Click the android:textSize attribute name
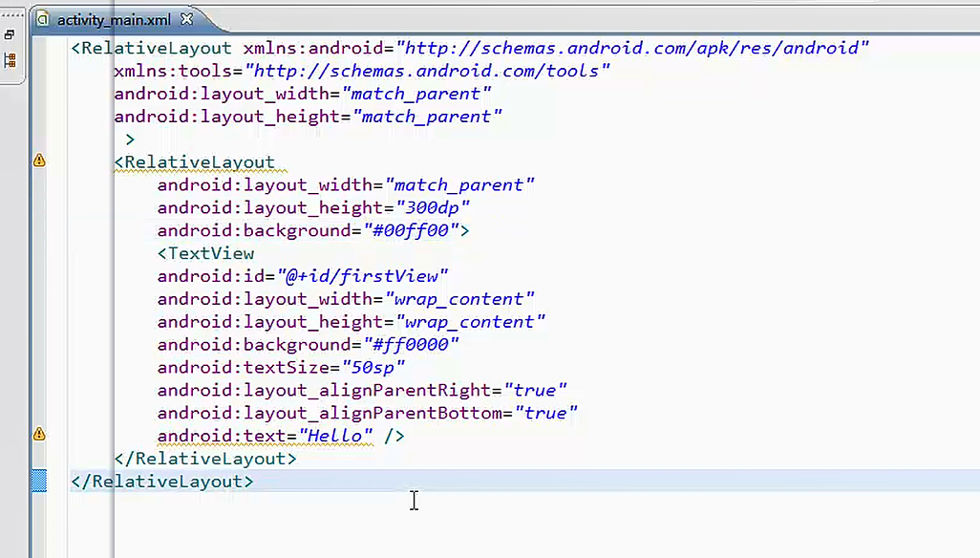 (x=244, y=368)
